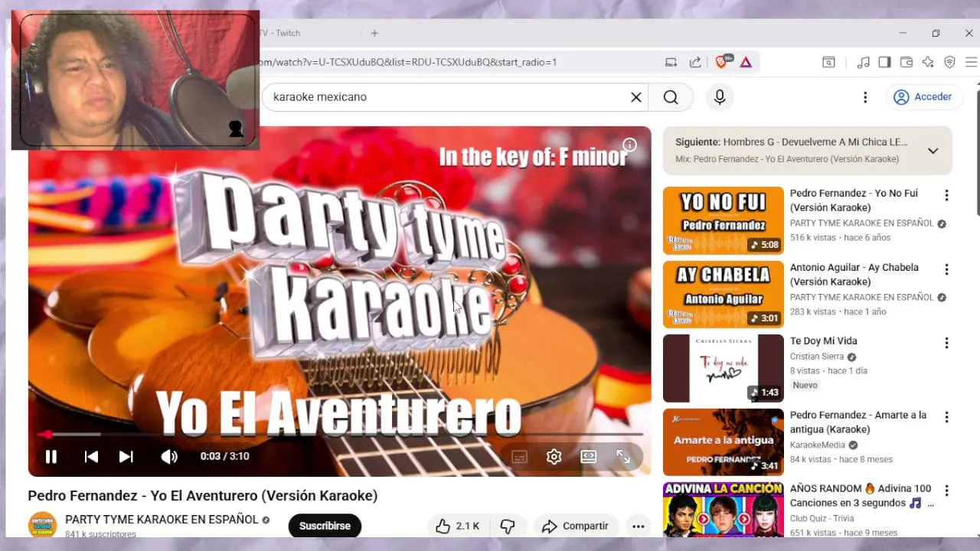Click the Compartir share button
Screen dimensions: 980x551
pos(577,526)
